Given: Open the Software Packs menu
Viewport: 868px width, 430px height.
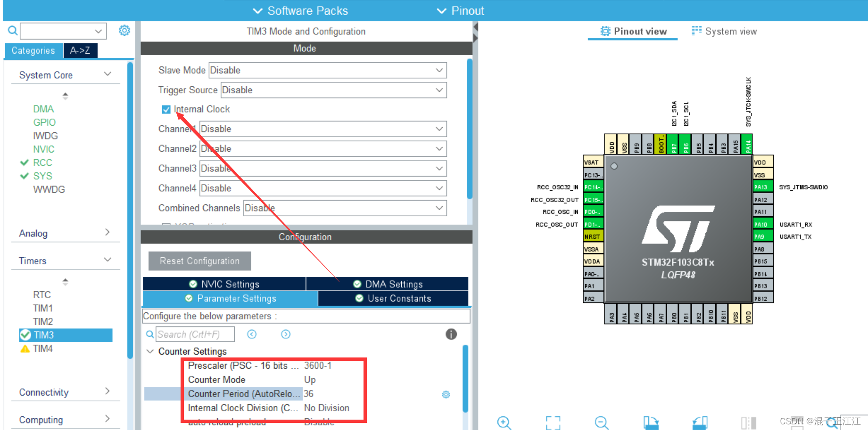Looking at the screenshot, I should click(300, 11).
